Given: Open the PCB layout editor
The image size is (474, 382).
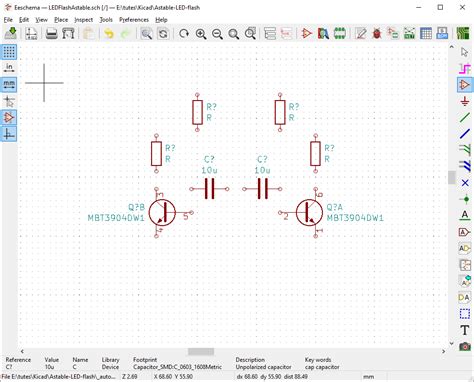Looking at the screenshot, I should (463, 33).
